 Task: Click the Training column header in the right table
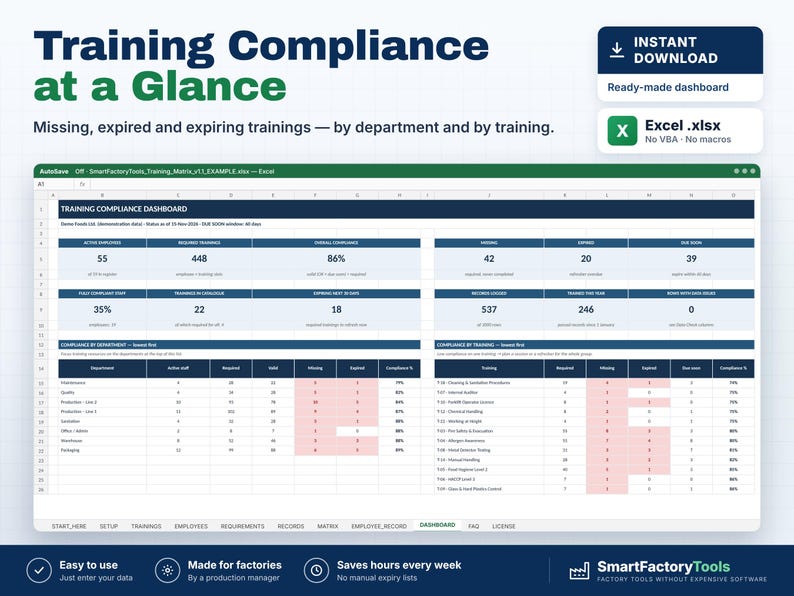tap(489, 369)
